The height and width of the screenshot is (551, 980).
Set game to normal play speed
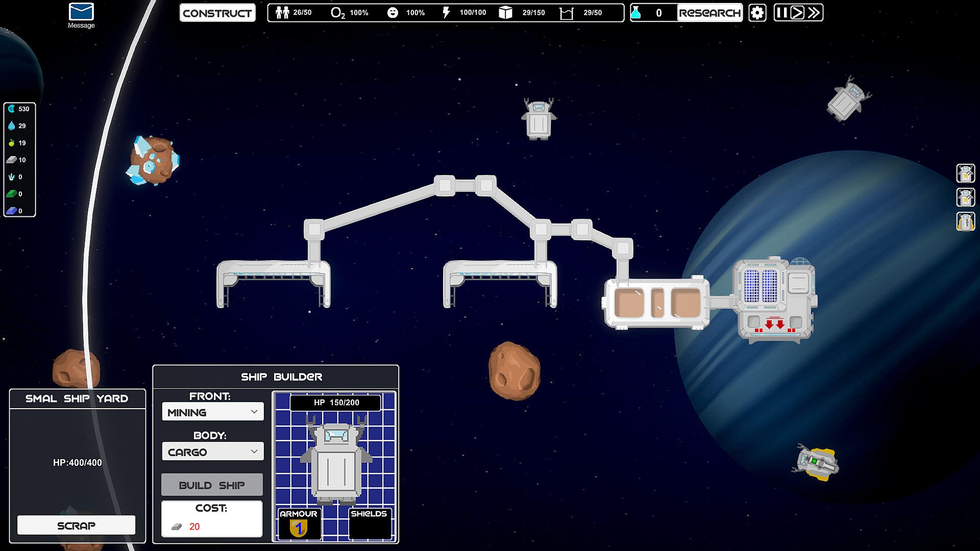pos(797,13)
